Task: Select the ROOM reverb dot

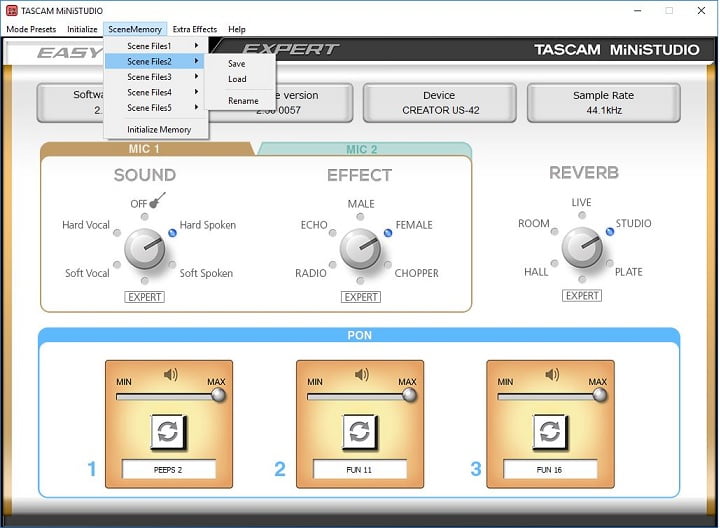Action: (555, 231)
